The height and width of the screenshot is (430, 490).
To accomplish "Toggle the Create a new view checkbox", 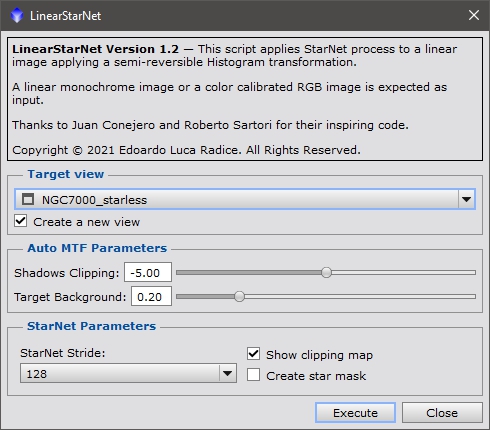I will click(x=21, y=221).
